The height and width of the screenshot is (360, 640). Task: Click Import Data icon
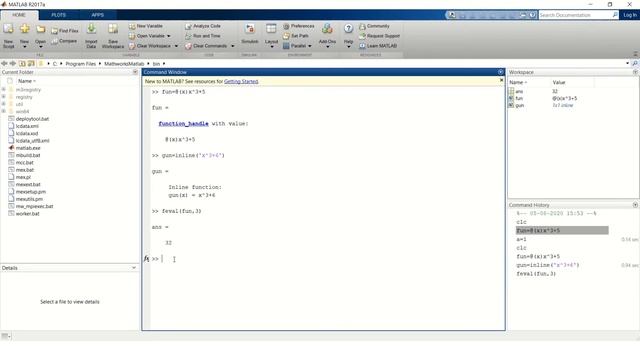[x=91, y=36]
